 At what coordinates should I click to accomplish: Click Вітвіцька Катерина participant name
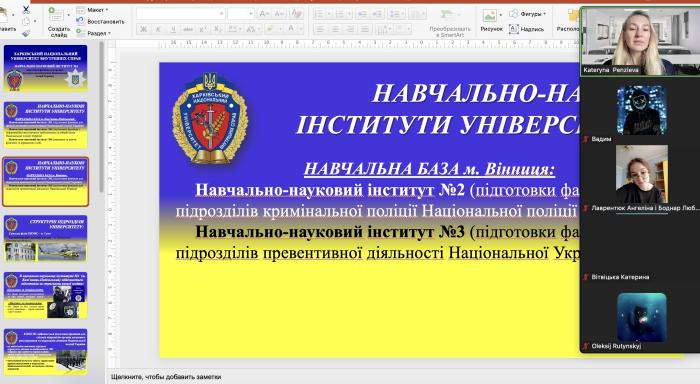coord(620,277)
